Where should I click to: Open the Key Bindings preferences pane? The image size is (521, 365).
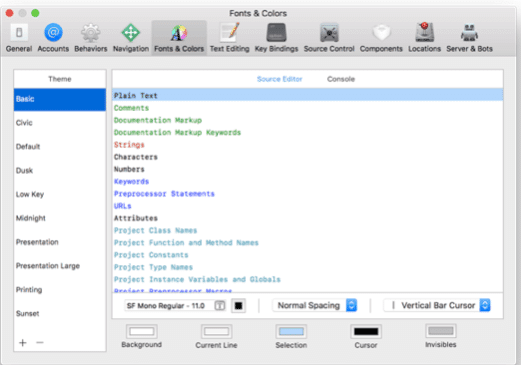[x=276, y=38]
